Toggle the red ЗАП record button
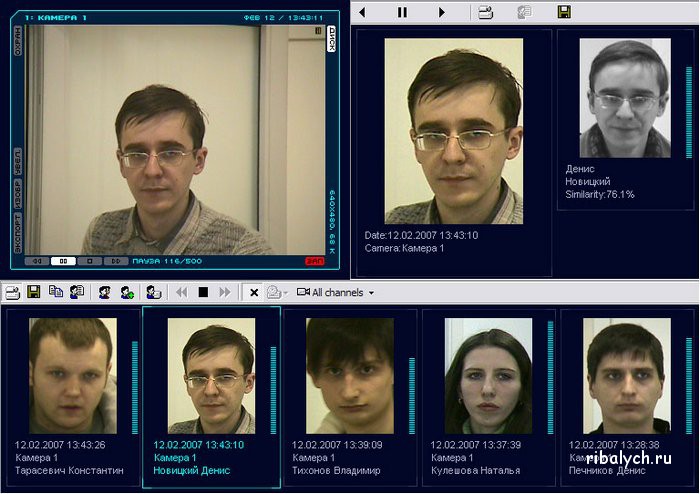Screen dimensions: 700x494 [315, 261]
